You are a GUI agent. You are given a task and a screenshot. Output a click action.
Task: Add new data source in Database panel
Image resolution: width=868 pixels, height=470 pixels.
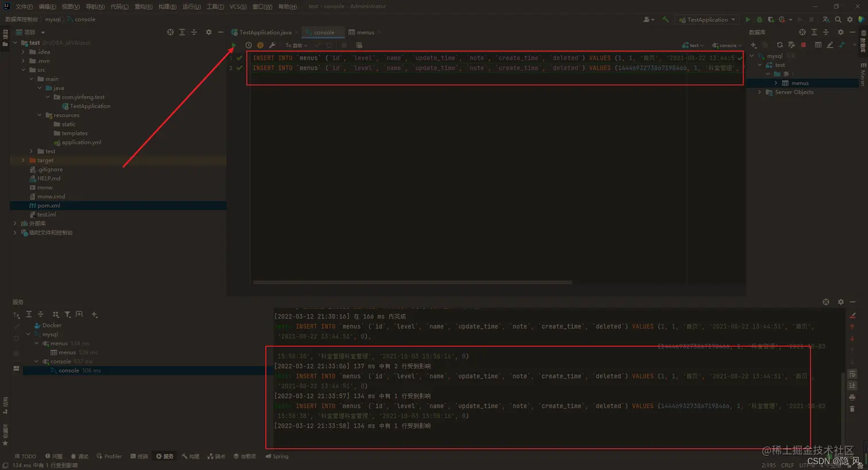coord(753,45)
